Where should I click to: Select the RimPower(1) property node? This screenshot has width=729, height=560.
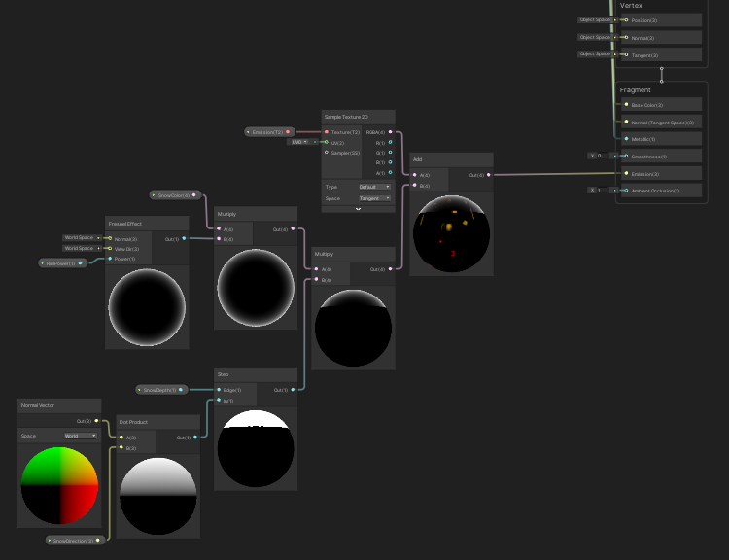pyautogui.click(x=63, y=263)
